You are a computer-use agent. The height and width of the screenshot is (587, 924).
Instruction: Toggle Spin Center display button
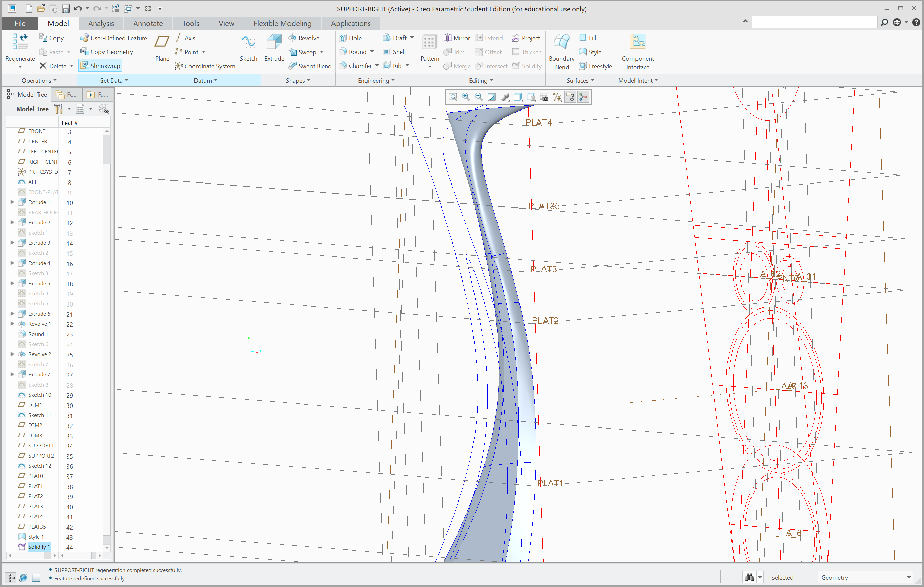click(x=583, y=97)
